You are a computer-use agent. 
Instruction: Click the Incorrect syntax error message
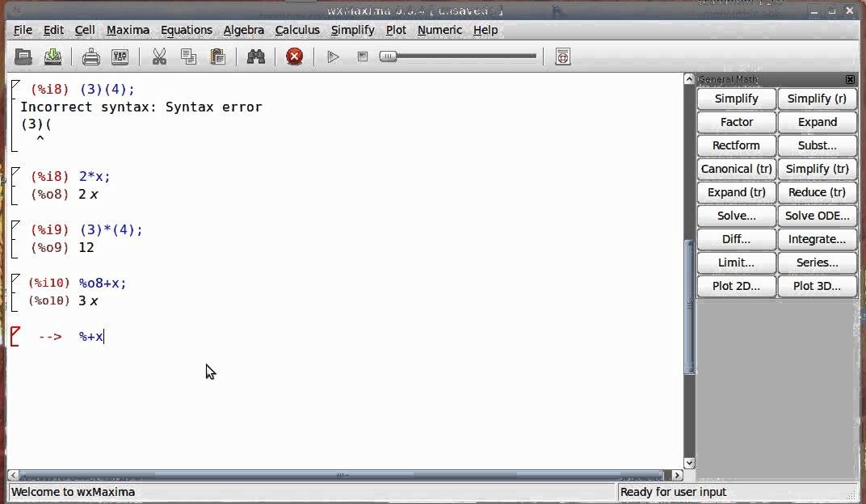[x=141, y=107]
